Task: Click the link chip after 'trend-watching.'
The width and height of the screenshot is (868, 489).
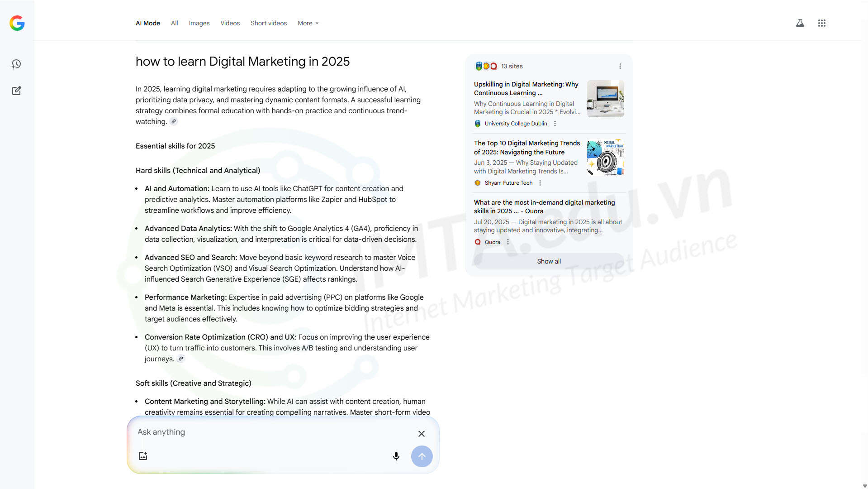Action: pos(174,121)
